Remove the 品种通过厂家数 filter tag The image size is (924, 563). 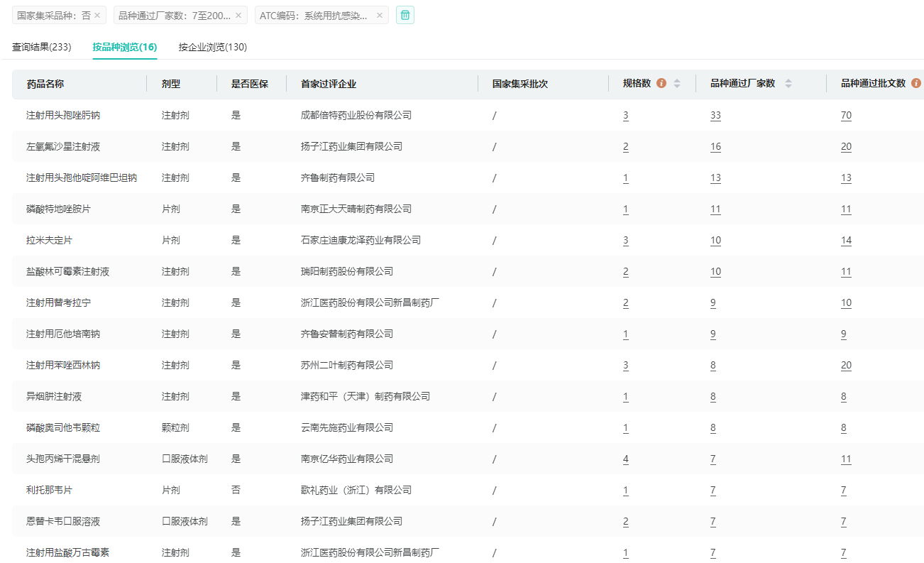click(238, 15)
